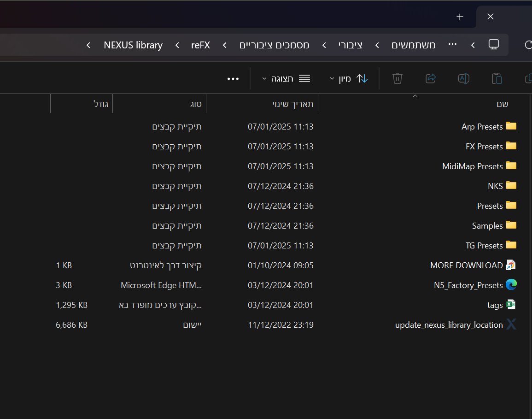
Task: Click the delete trash icon in toolbar
Action: 398,78
